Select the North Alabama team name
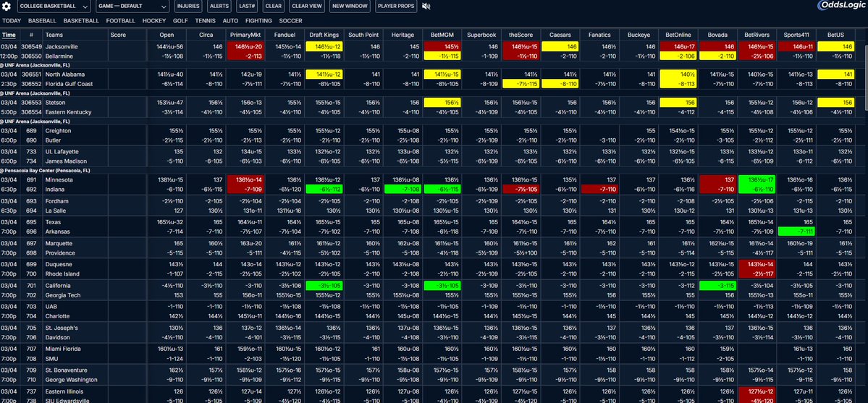 click(x=64, y=75)
